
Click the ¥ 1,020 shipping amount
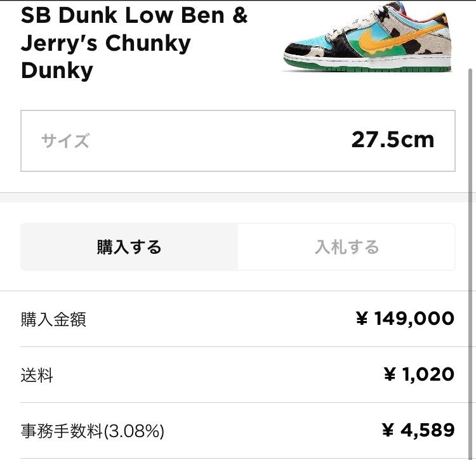(x=420, y=374)
